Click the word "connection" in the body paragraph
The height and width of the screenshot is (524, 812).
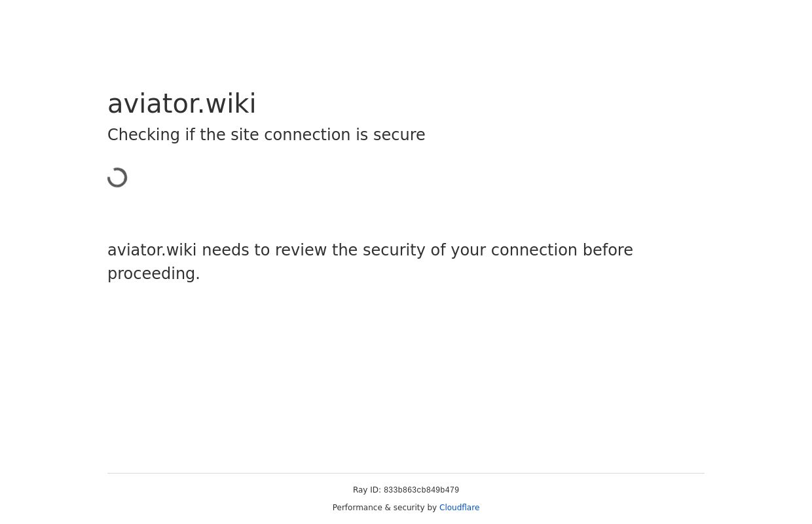[534, 250]
